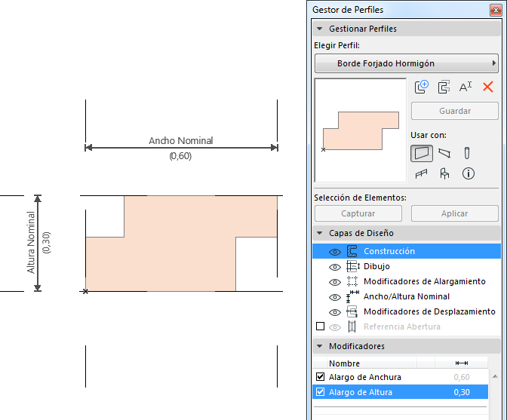
Task: Click the Altura Nominal dimension label
Action: pyautogui.click(x=31, y=242)
